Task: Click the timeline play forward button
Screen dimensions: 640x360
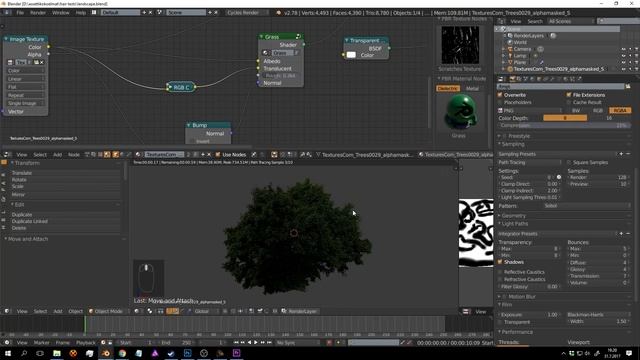Action: [256, 342]
